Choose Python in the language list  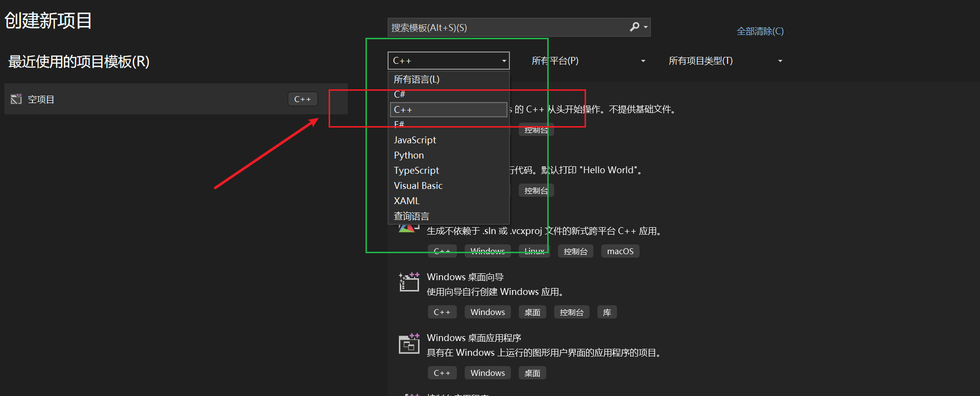click(448, 155)
